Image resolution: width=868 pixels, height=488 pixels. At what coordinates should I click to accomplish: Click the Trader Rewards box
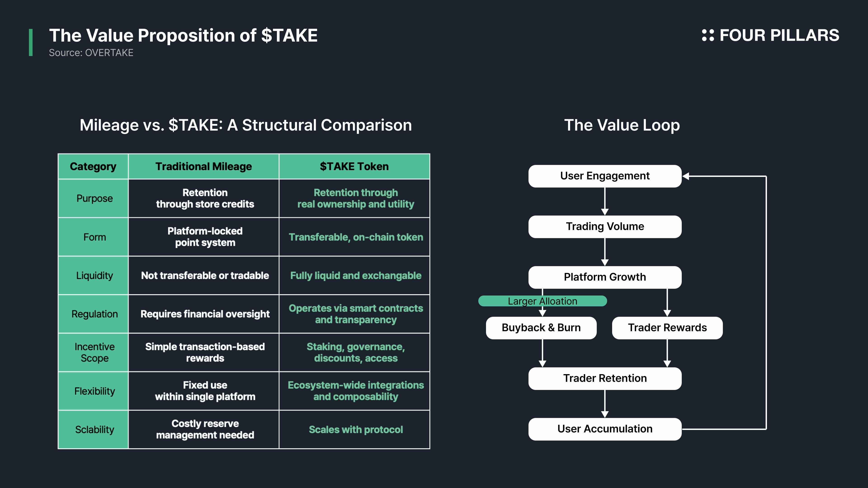(x=667, y=328)
